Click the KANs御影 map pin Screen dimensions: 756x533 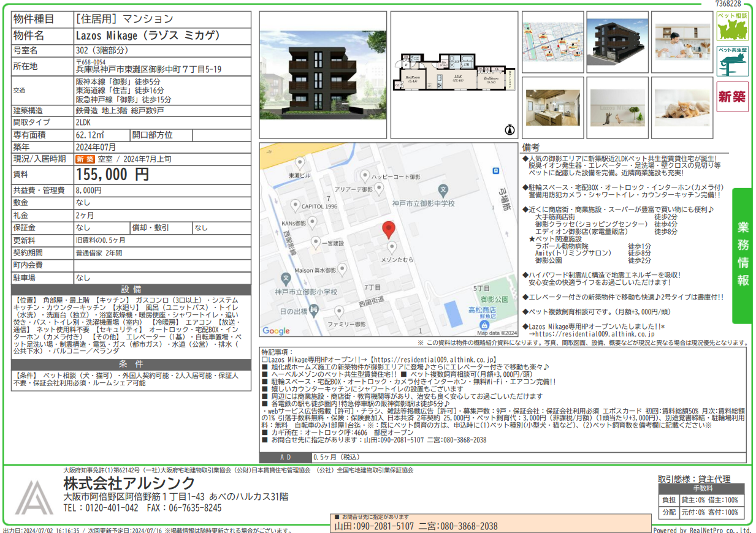(x=312, y=223)
